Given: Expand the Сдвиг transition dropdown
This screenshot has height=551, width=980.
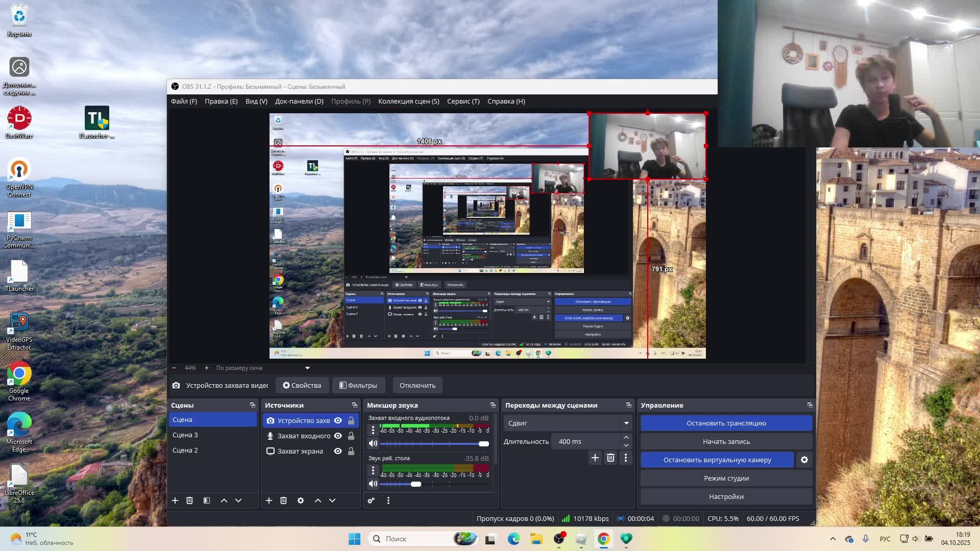Looking at the screenshot, I should click(626, 423).
